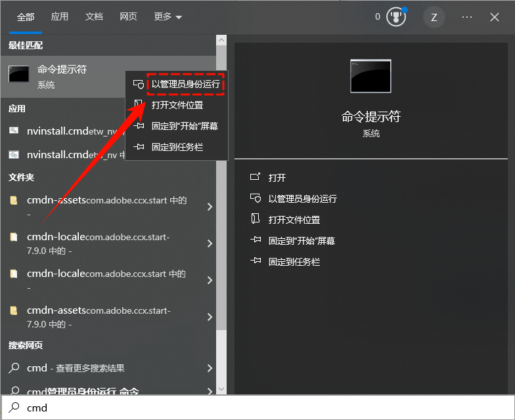Viewport: 515px width, 420px height.
Task: Click the Command Prompt icon in best match
Action: (x=18, y=73)
